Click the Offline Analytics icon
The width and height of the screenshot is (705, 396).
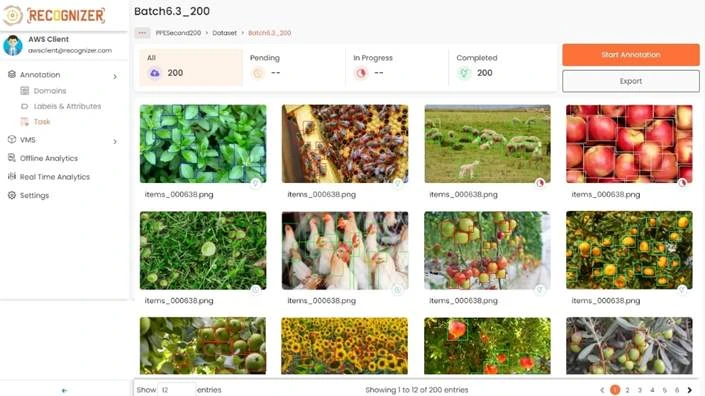[x=12, y=158]
